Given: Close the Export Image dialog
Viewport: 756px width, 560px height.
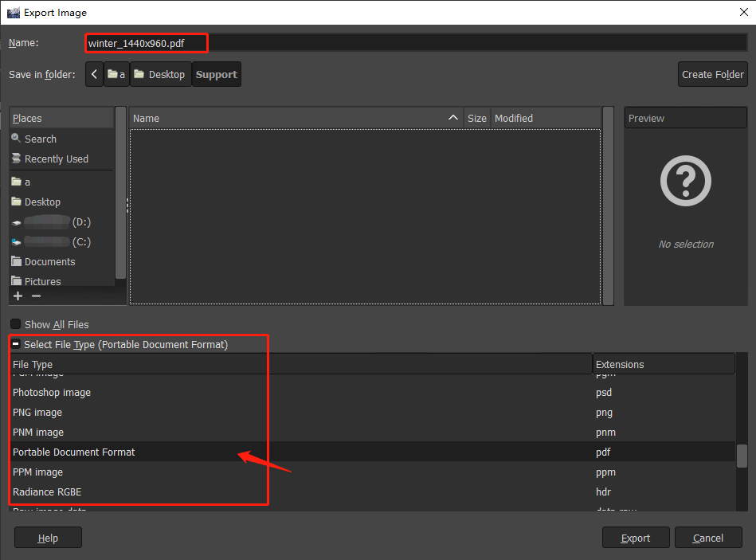Looking at the screenshot, I should [743, 12].
